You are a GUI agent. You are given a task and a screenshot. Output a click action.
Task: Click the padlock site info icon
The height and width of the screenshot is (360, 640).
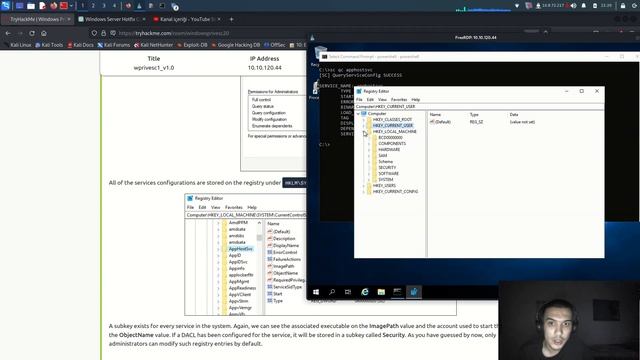103,33
